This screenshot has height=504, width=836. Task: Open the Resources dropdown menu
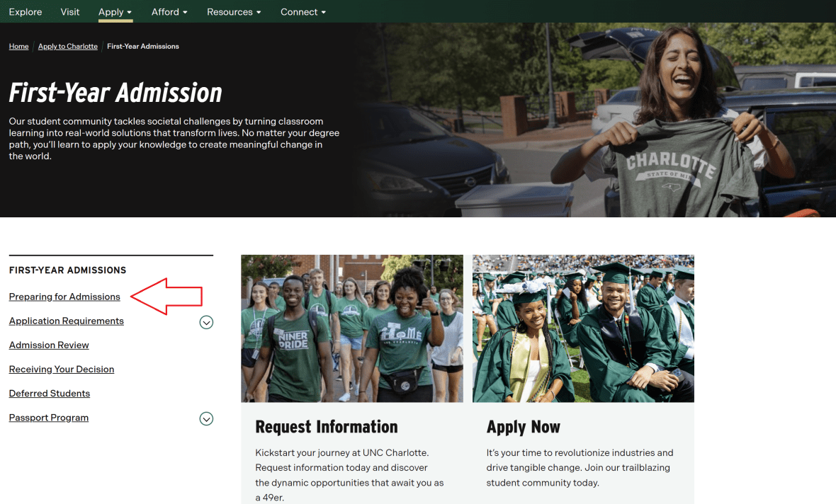234,12
